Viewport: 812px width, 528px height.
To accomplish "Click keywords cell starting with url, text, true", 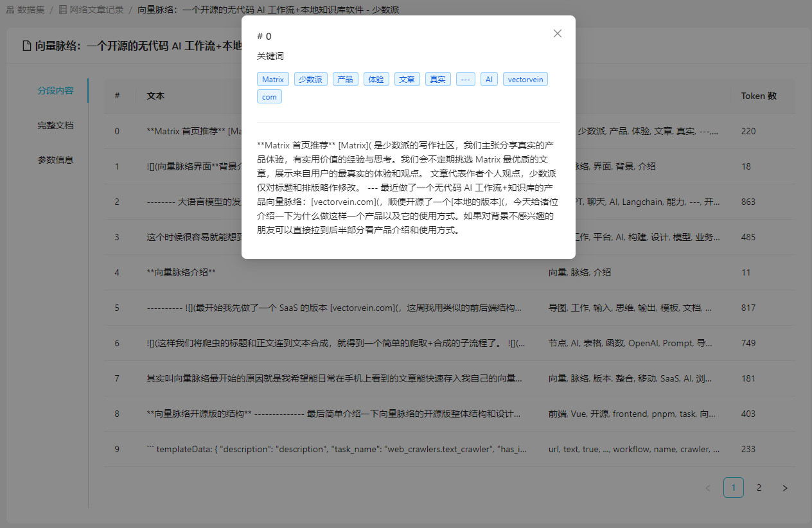I will click(633, 449).
